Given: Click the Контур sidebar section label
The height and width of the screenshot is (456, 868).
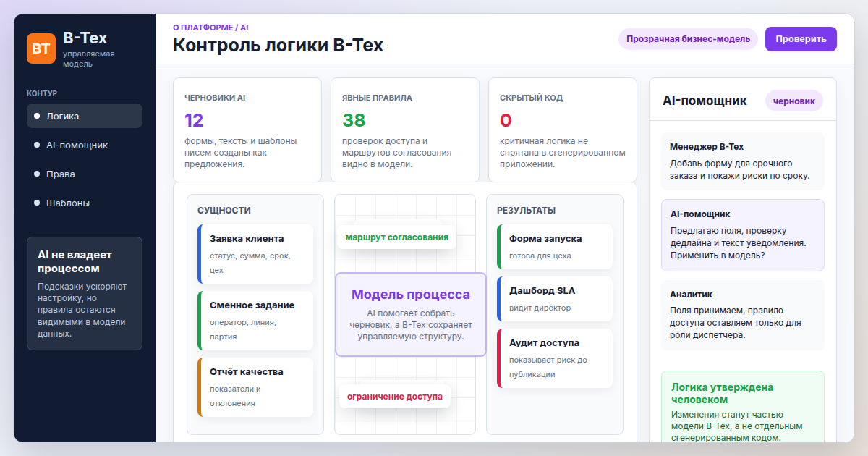Looking at the screenshot, I should point(42,93).
